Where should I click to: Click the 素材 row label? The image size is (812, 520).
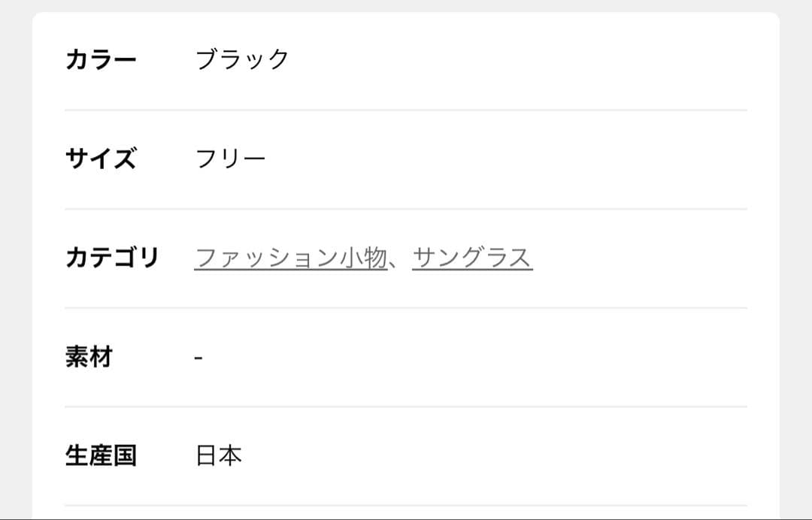click(89, 357)
